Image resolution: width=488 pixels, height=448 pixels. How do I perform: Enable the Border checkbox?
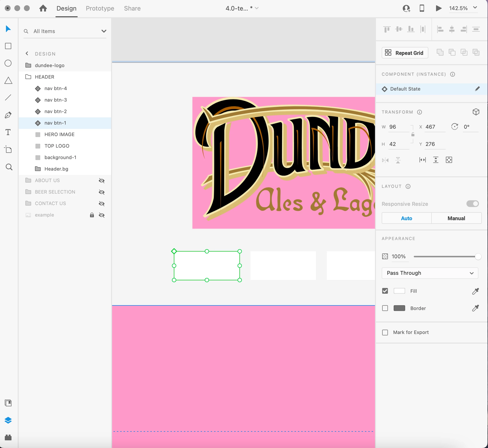tap(385, 308)
